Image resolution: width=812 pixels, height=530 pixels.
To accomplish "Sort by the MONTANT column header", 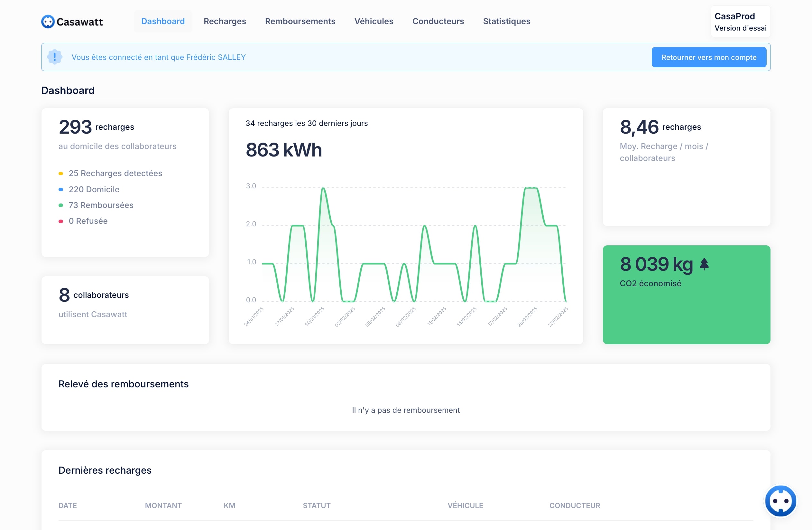I will (163, 506).
